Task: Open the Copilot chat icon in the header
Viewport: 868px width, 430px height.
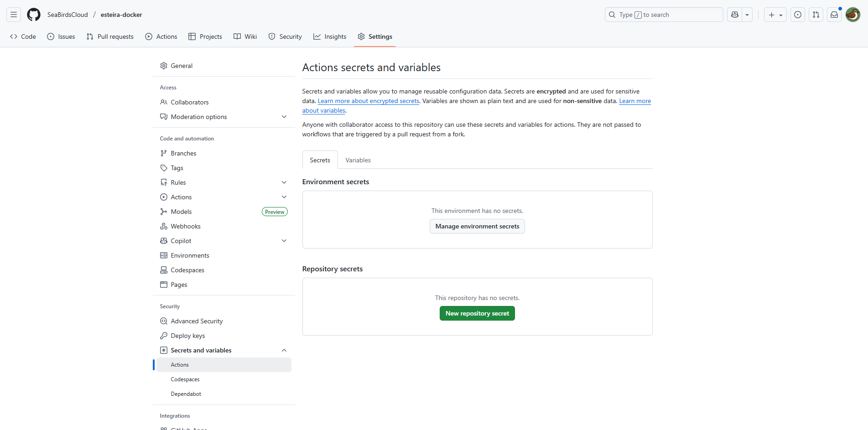Action: coord(734,15)
